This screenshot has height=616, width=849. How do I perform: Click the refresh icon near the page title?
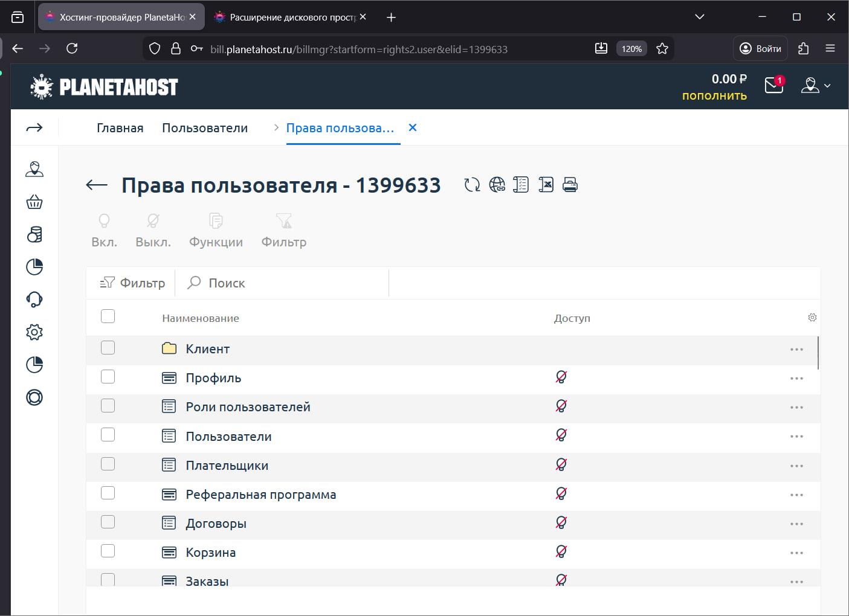click(x=471, y=184)
